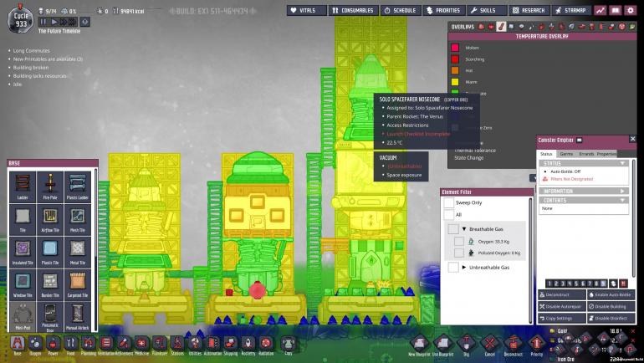The height and width of the screenshot is (363, 644).
Task: Select the Bunker Tile building
Action: coord(50,284)
